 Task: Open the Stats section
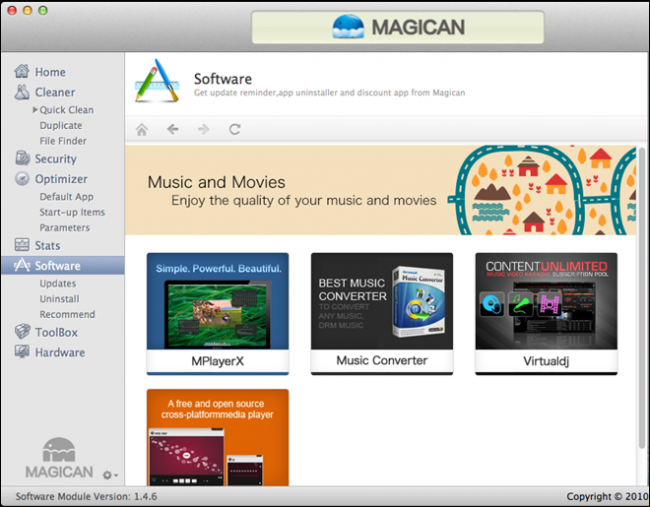pyautogui.click(x=47, y=245)
